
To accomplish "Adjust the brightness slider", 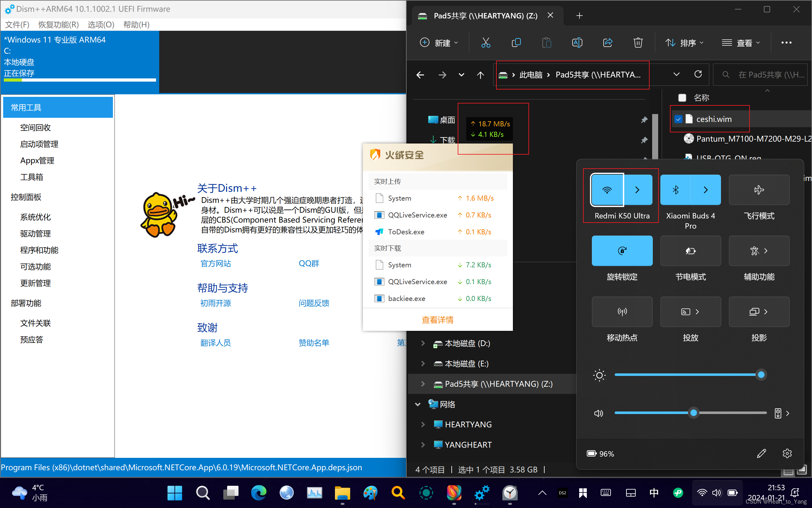I will (691, 375).
